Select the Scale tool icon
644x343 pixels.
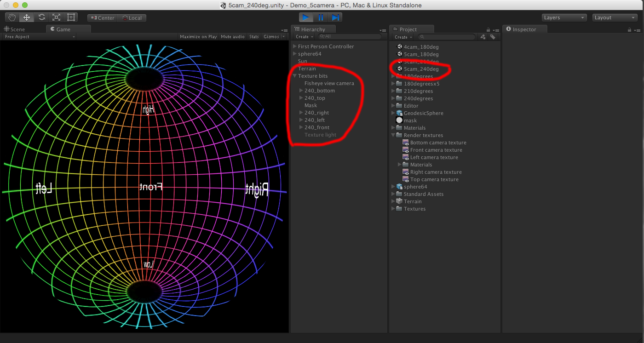pyautogui.click(x=56, y=17)
